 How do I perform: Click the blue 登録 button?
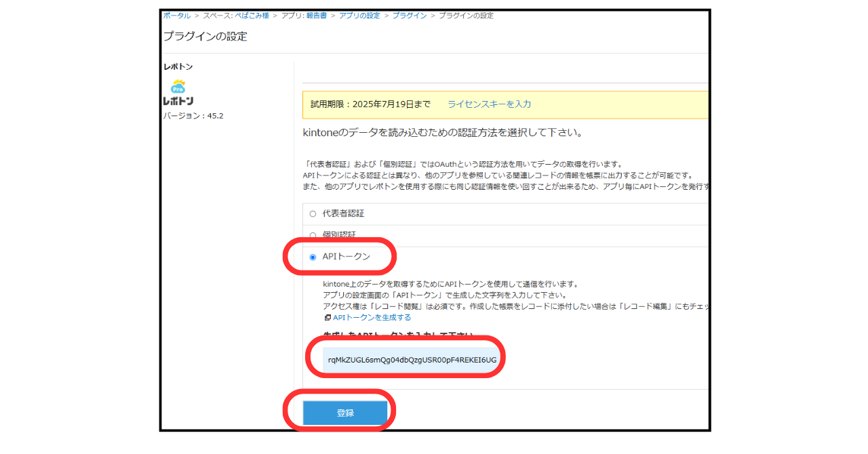click(345, 413)
